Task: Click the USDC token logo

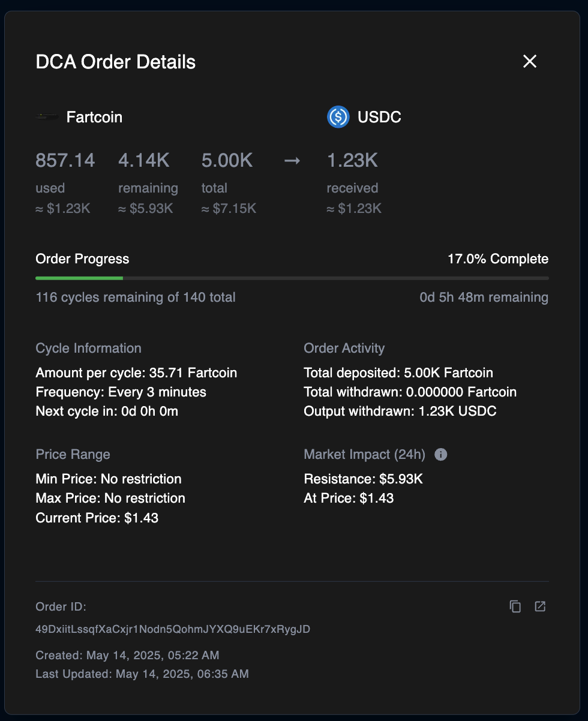Action: (338, 117)
